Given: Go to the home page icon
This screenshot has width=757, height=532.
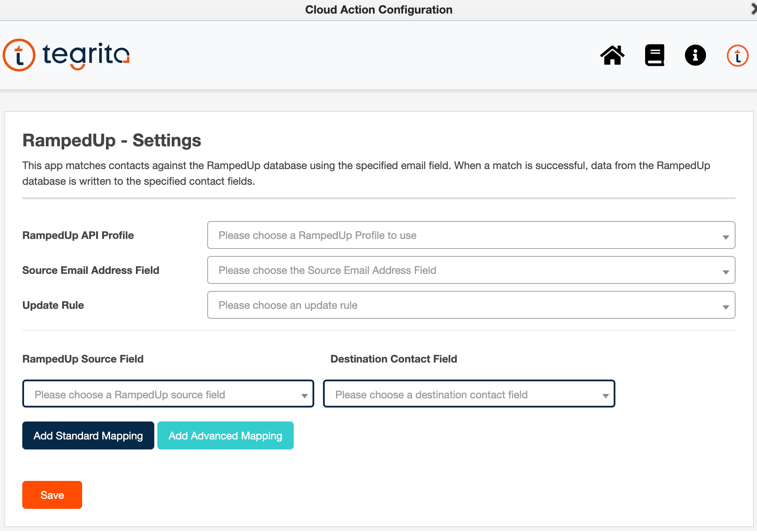Looking at the screenshot, I should [x=612, y=55].
